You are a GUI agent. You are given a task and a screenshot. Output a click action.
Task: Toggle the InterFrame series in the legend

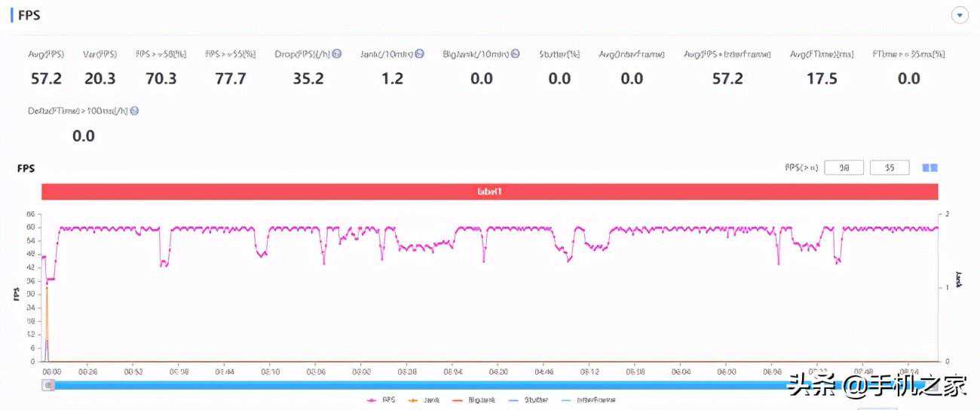pyautogui.click(x=588, y=400)
